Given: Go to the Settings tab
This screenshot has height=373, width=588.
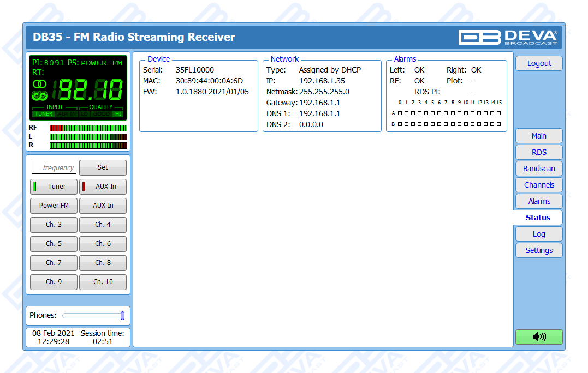Looking at the screenshot, I should (x=538, y=250).
